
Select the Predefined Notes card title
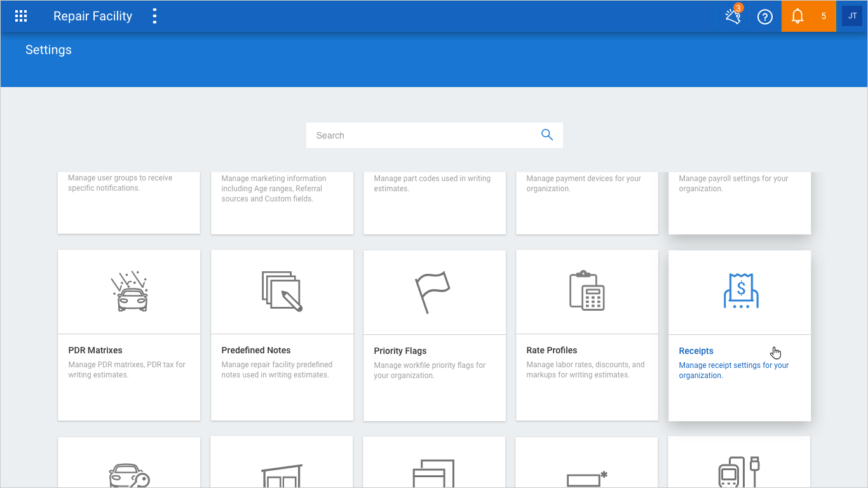(x=255, y=350)
